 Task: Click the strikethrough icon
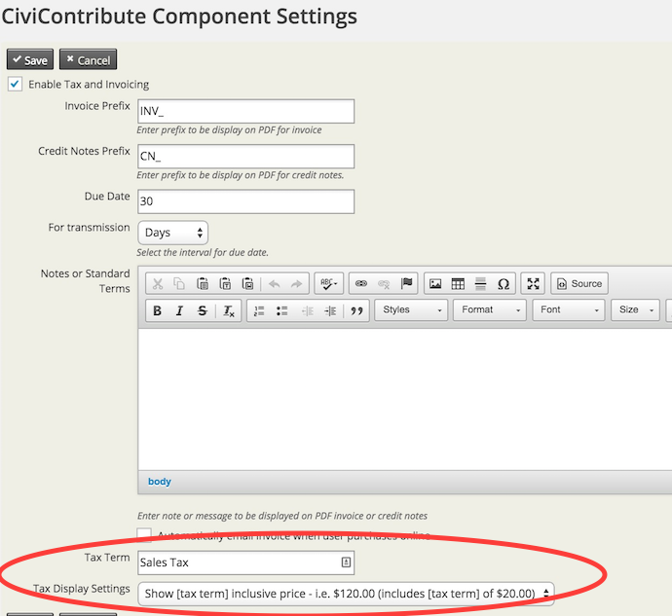pos(202,310)
